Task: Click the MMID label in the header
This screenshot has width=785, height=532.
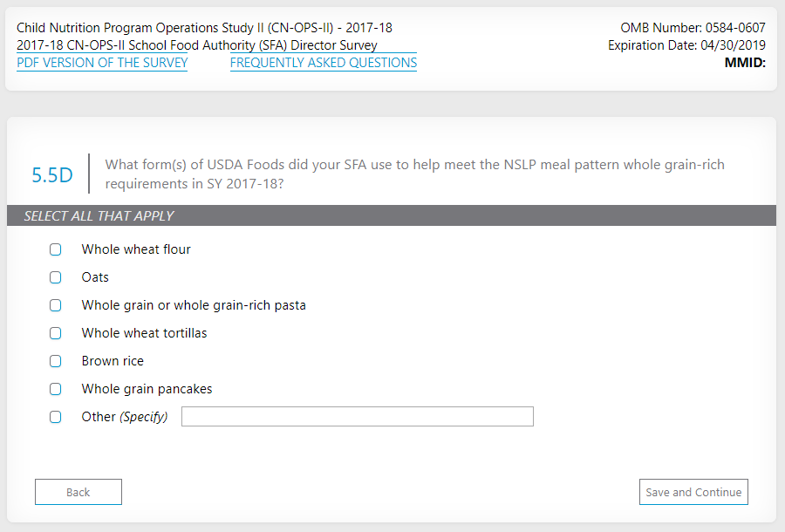Action: pyautogui.click(x=744, y=63)
